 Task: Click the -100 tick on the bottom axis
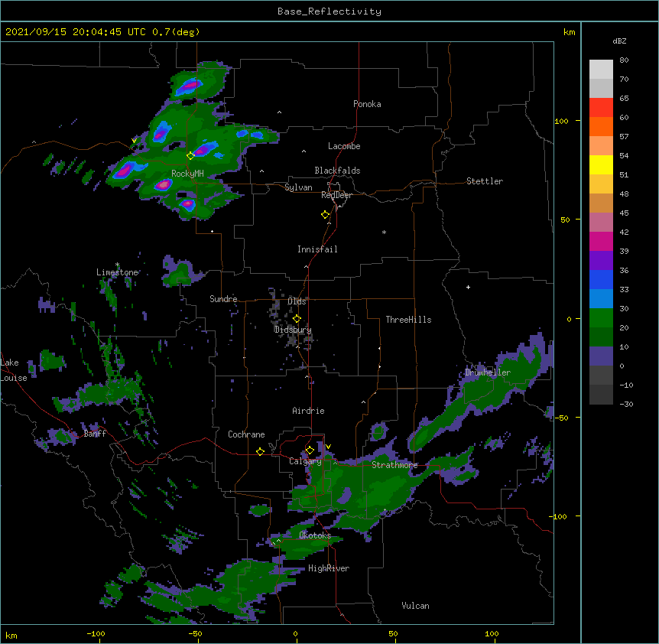pyautogui.click(x=96, y=633)
